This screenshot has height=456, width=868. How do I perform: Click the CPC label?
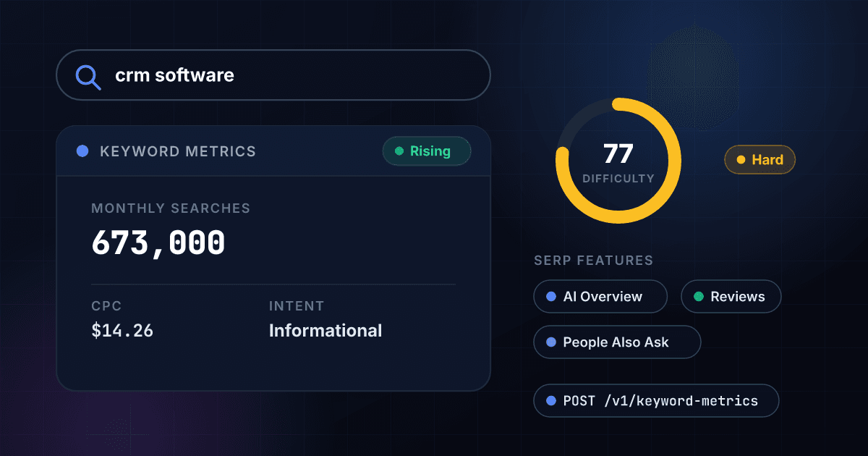coord(107,306)
